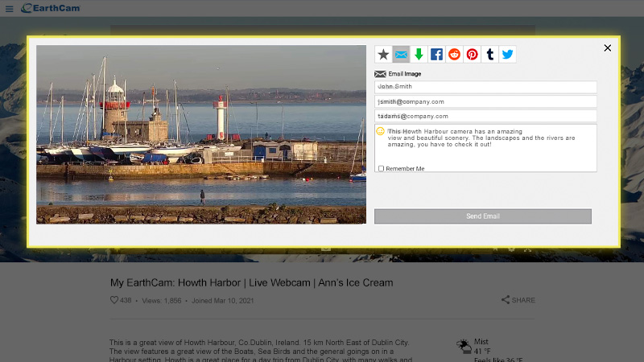The height and width of the screenshot is (362, 644).
Task: Click the star favorite icon in share toolbar
Action: 383,54
